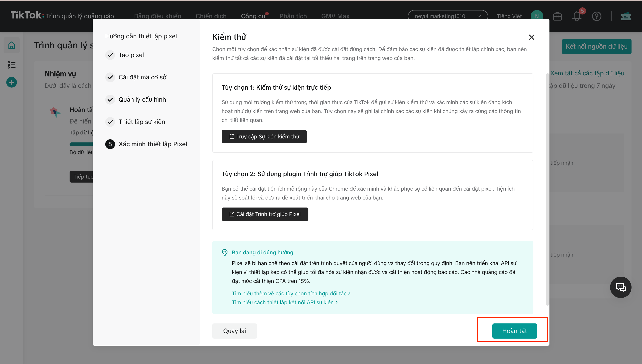The width and height of the screenshot is (642, 364).
Task: Click the Hoàn tất button
Action: 514,331
